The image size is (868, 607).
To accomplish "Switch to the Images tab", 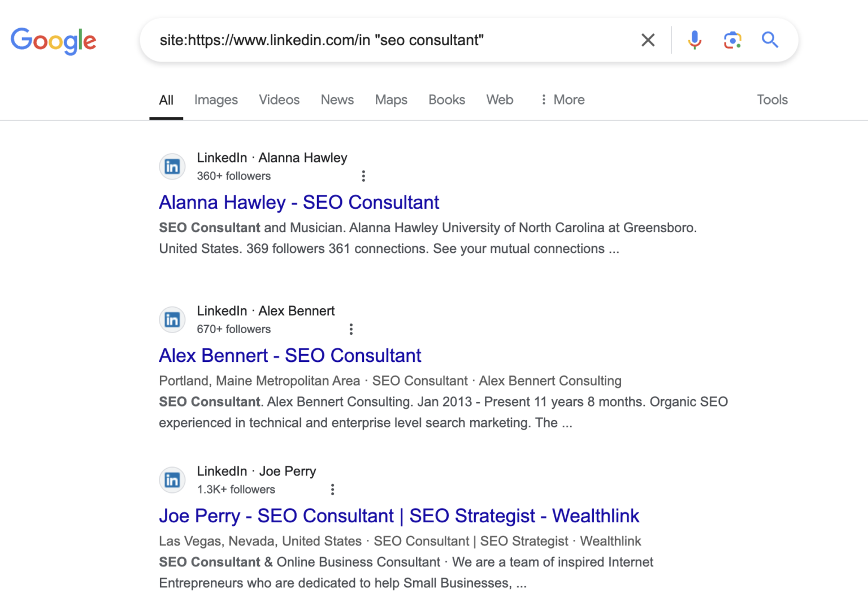I will (x=215, y=99).
